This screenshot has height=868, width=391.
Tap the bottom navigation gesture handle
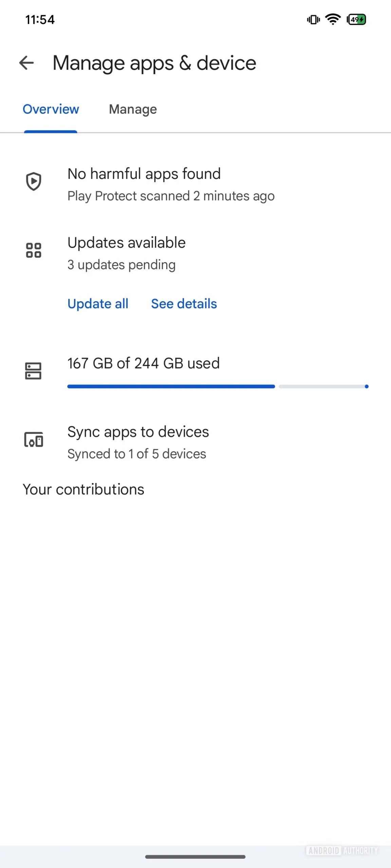[x=195, y=857]
